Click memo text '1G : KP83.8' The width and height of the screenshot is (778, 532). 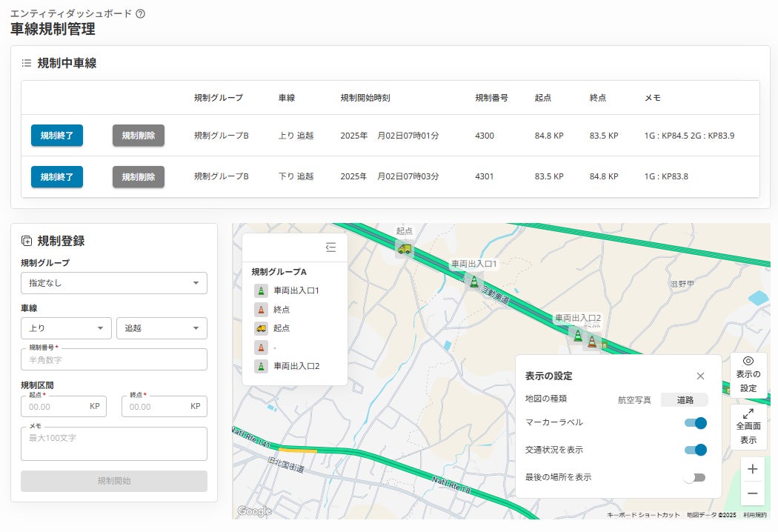(x=666, y=176)
